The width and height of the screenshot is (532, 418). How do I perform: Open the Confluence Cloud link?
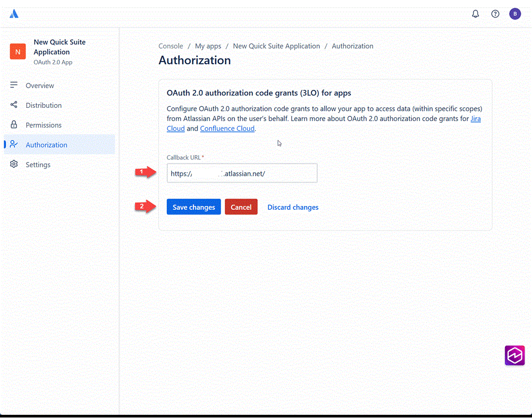point(227,129)
